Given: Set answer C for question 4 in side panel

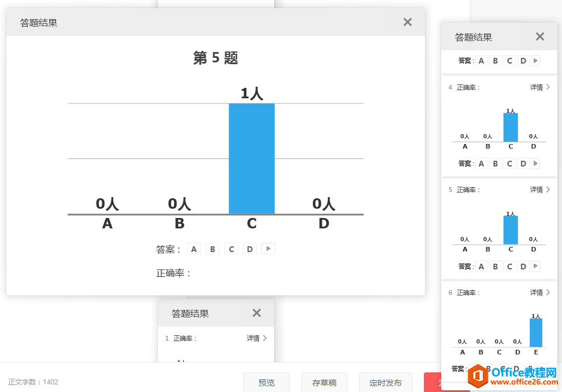Looking at the screenshot, I should click(x=509, y=164).
